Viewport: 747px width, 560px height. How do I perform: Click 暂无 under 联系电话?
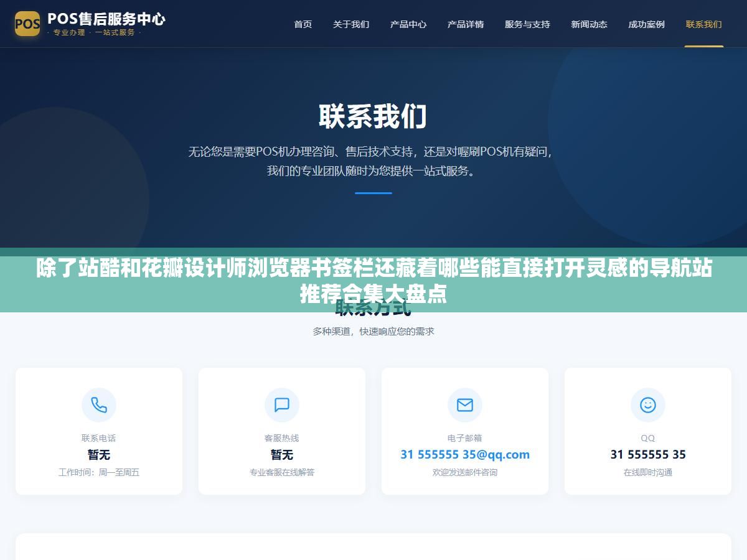click(x=99, y=455)
